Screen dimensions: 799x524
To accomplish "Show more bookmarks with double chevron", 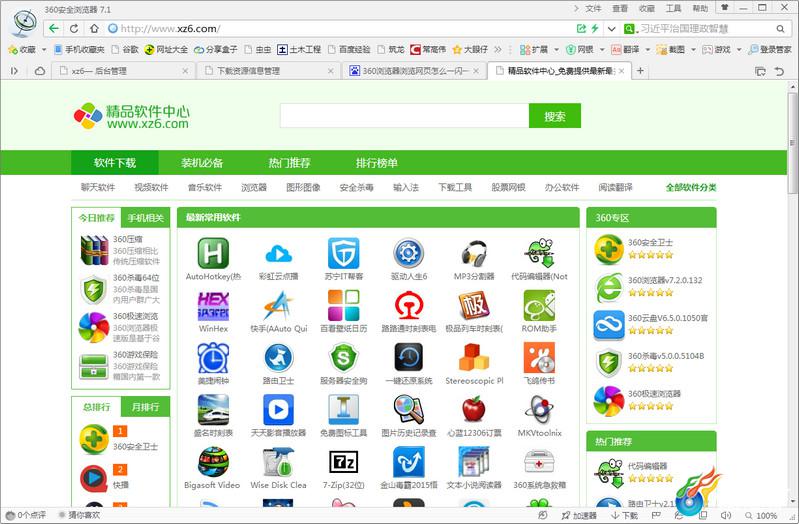I will pyautogui.click(x=498, y=49).
